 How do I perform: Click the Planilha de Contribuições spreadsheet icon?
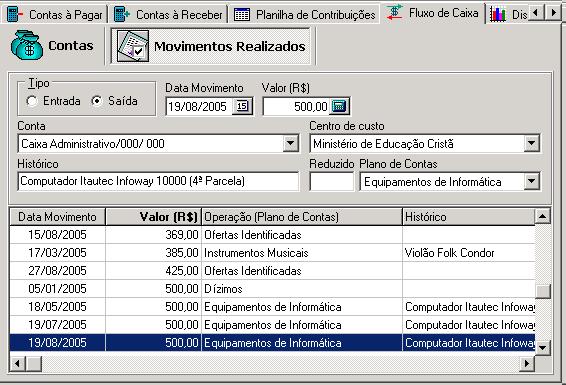(241, 15)
